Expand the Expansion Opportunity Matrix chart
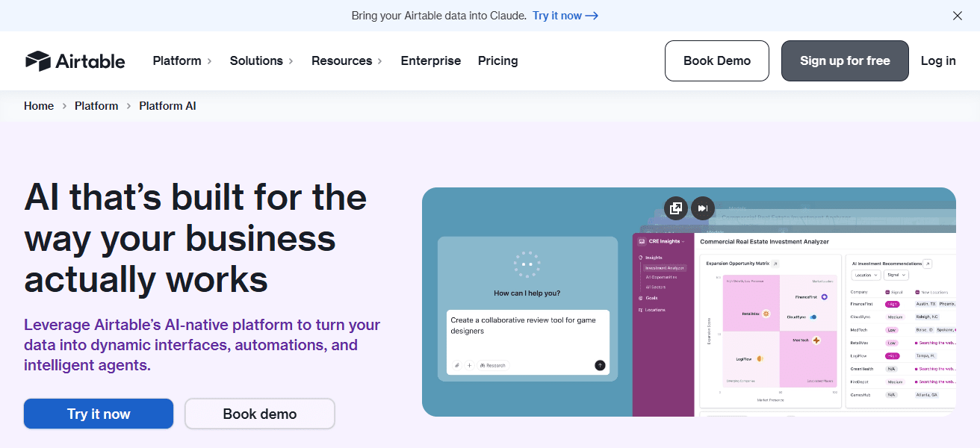This screenshot has height=448, width=980. (x=775, y=264)
